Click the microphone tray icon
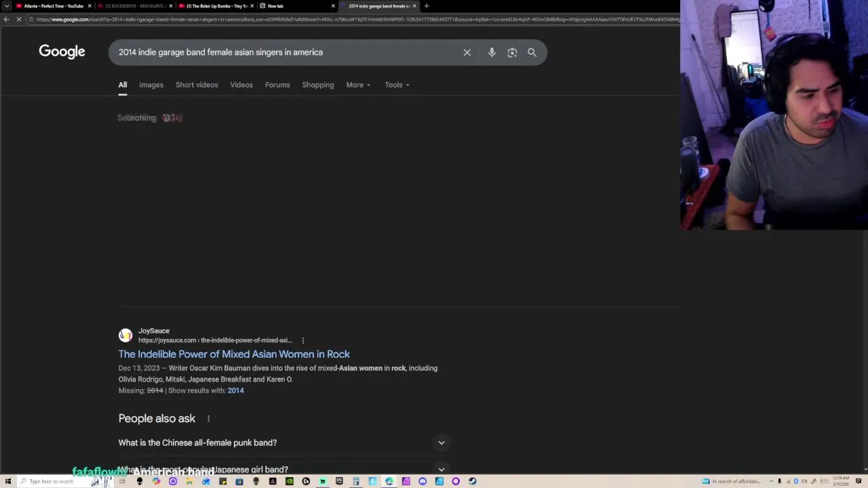 779,481
